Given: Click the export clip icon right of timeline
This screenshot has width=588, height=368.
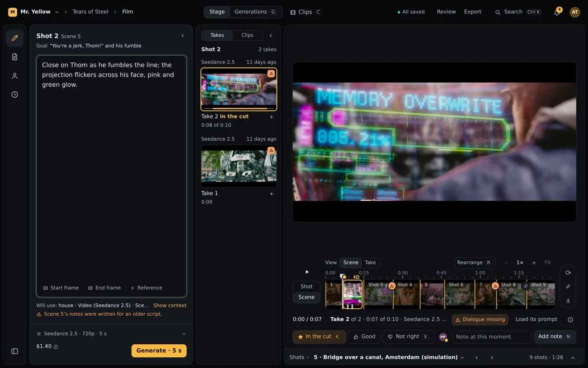Looking at the screenshot, I should (x=568, y=273).
